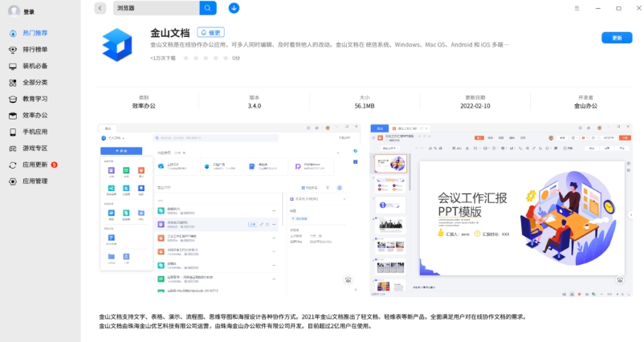Select 装机必备 in sidebar
Viewport: 644px width, 342px height.
pyautogui.click(x=35, y=66)
